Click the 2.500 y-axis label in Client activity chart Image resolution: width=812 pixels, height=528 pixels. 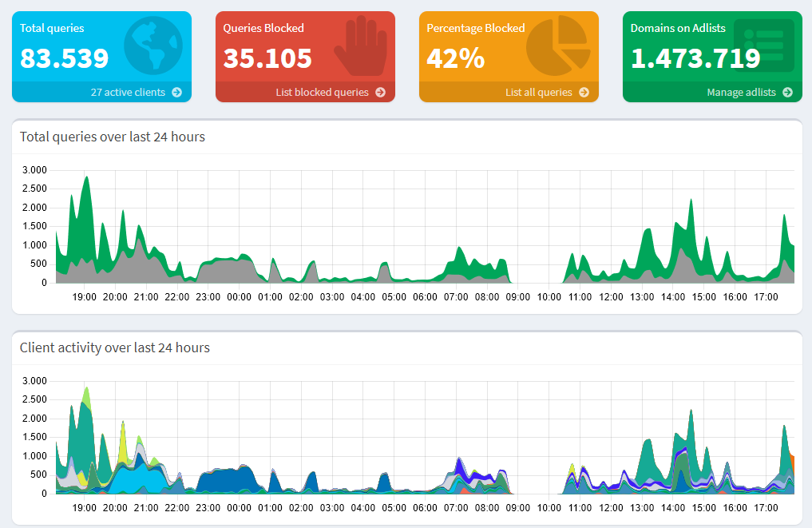34,399
